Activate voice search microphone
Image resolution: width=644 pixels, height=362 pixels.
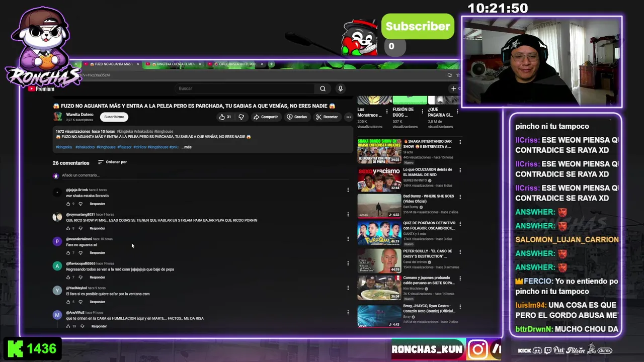pyautogui.click(x=340, y=88)
